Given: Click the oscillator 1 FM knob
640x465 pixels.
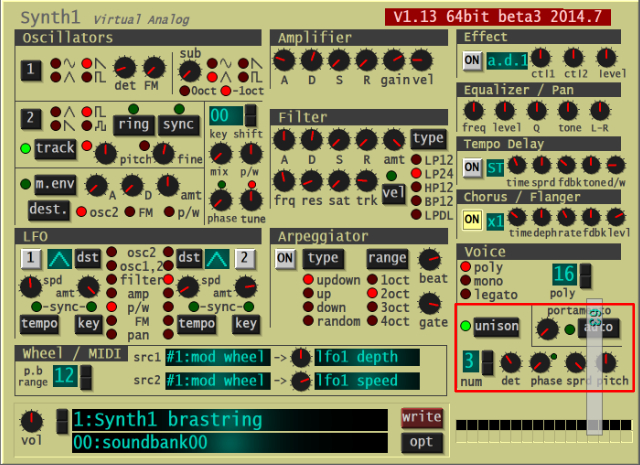Looking at the screenshot, I should click(x=154, y=68).
